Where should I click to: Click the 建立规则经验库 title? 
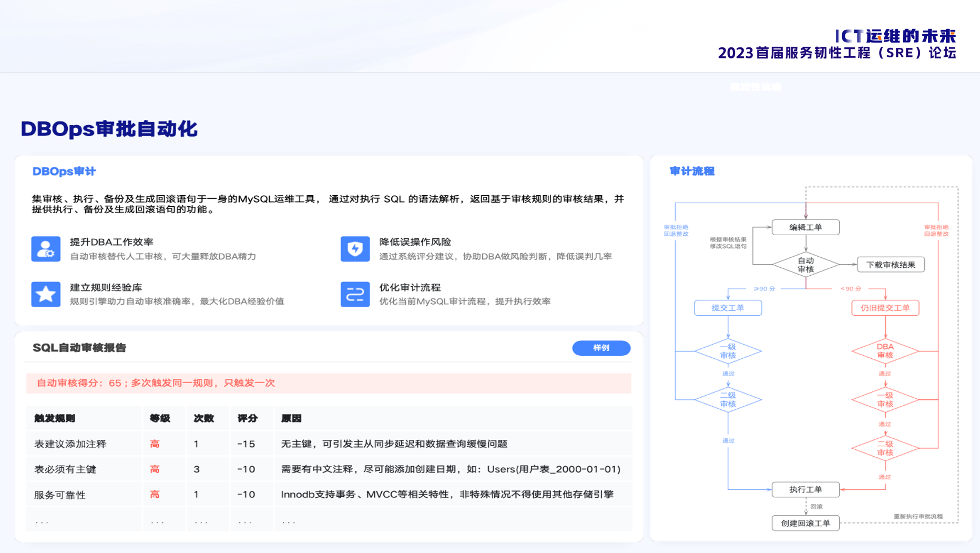coord(106,288)
